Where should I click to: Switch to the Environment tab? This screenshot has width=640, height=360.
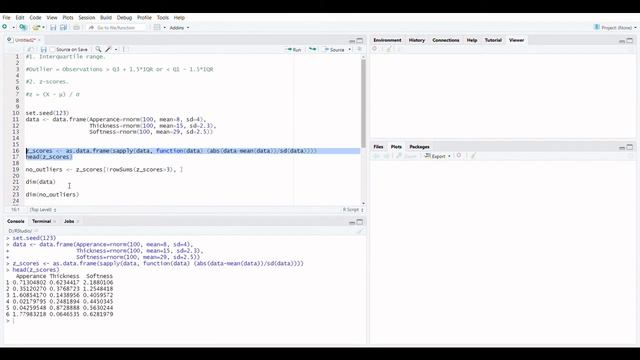(387, 40)
